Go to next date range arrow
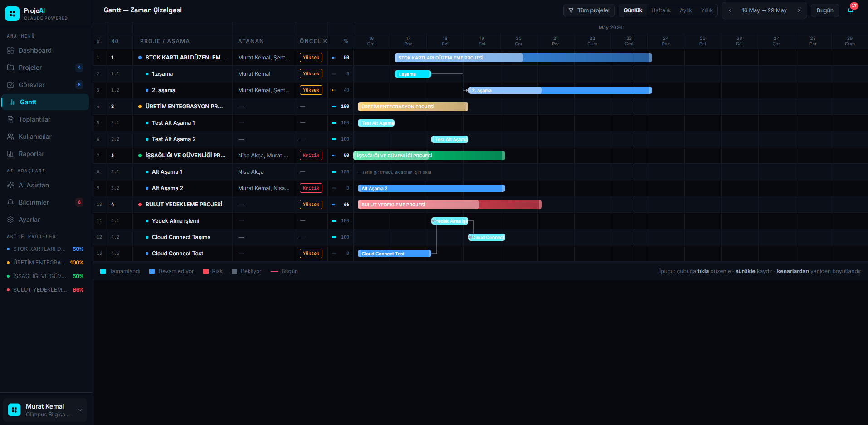 click(799, 10)
